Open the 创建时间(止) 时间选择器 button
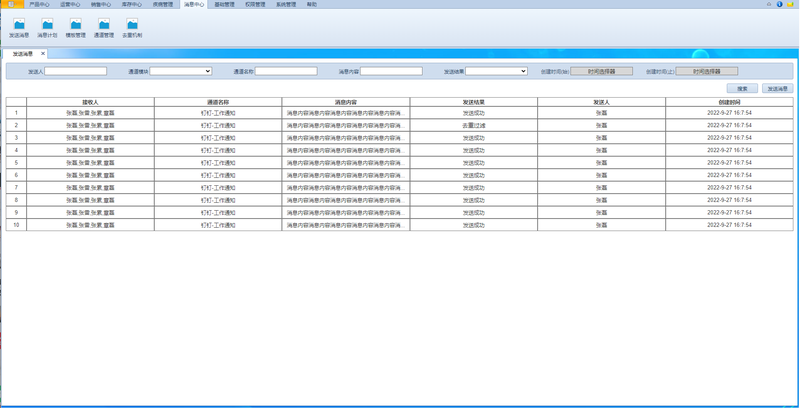800x408 pixels. [707, 71]
